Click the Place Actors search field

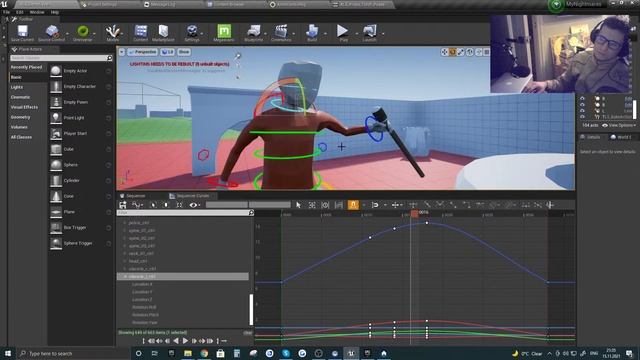[61, 58]
